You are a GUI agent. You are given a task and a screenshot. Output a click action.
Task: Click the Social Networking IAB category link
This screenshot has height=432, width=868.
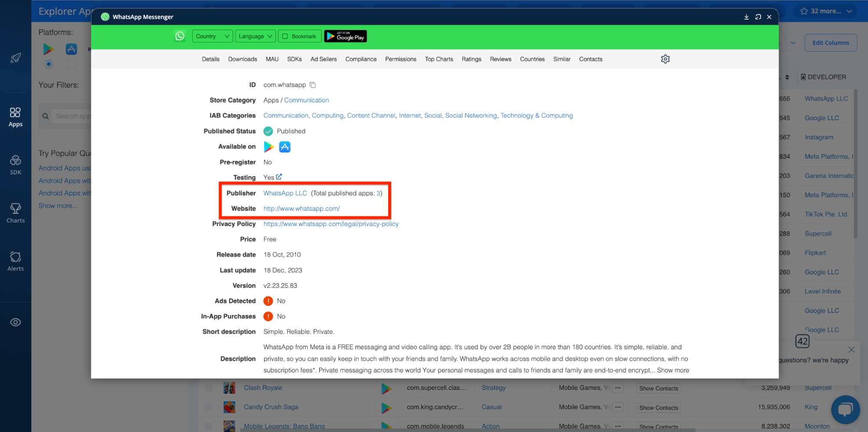(471, 115)
